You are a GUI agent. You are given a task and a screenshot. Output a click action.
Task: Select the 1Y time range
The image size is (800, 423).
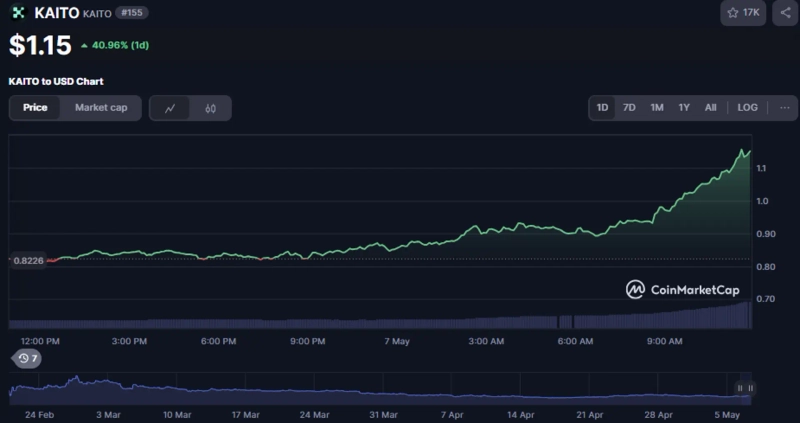[684, 107]
